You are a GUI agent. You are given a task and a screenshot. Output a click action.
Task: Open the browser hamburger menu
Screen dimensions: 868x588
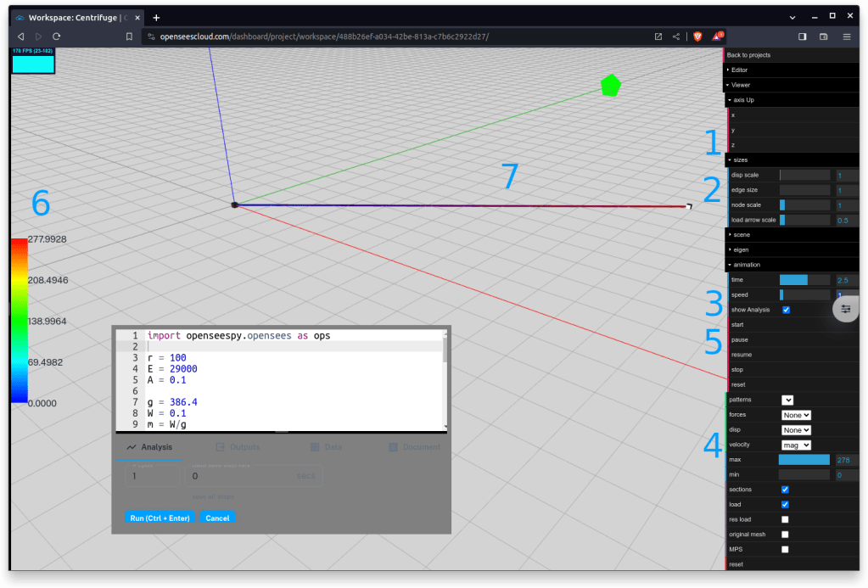pos(846,36)
